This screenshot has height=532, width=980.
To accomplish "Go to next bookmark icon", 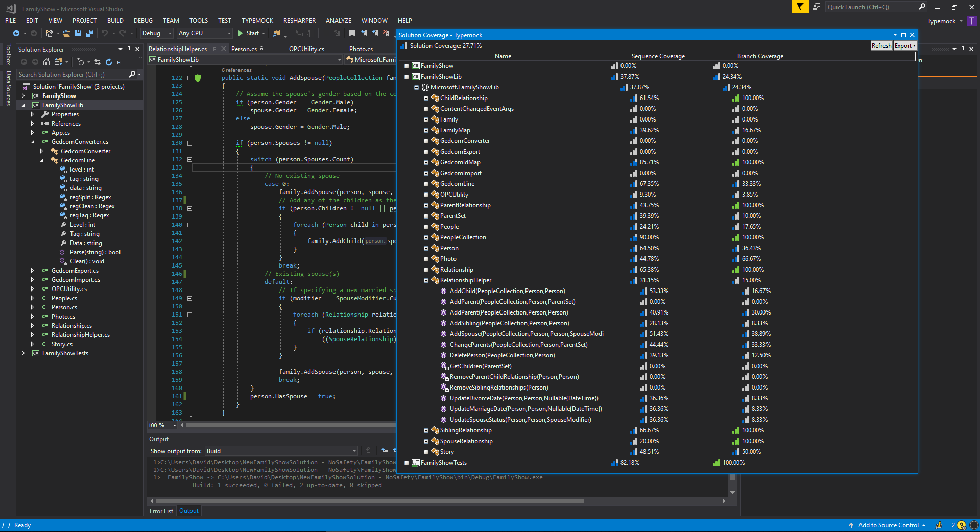I will click(375, 33).
